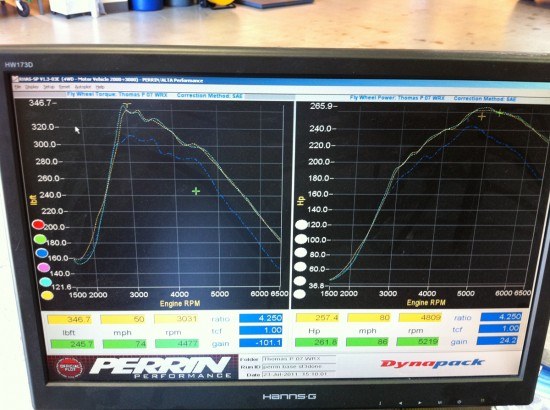Viewport: 550px width, 410px height.
Task: Select the green run color circle
Action: click(40, 239)
